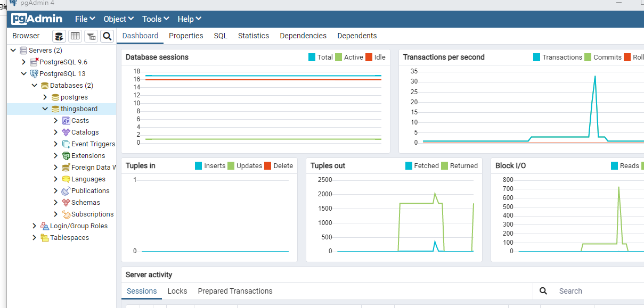Expand the PostgreSQL 9.6 server node
The image size is (644, 308).
(x=24, y=62)
